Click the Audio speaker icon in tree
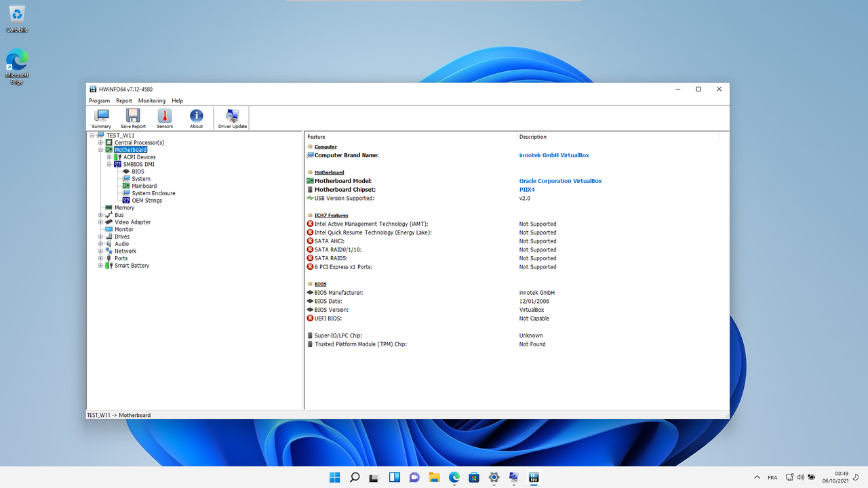 pyautogui.click(x=109, y=243)
